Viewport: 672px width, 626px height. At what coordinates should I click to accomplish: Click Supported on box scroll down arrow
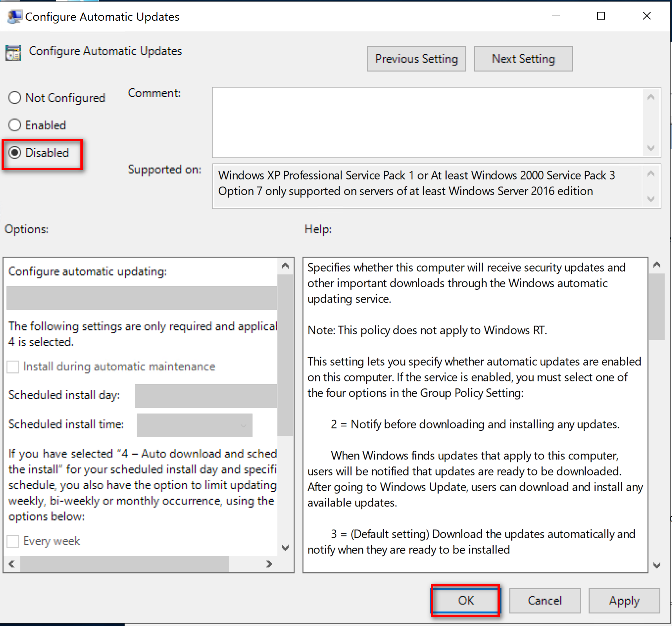pos(651,199)
